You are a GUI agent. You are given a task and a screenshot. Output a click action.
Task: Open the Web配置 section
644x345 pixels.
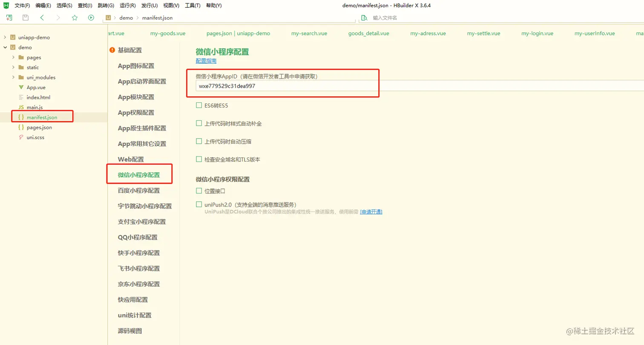(131, 159)
